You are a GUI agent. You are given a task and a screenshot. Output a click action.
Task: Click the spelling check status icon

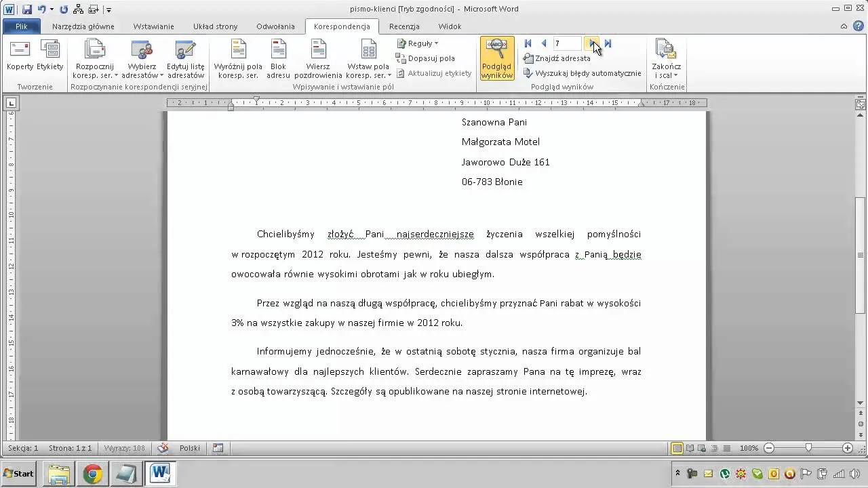click(x=163, y=448)
